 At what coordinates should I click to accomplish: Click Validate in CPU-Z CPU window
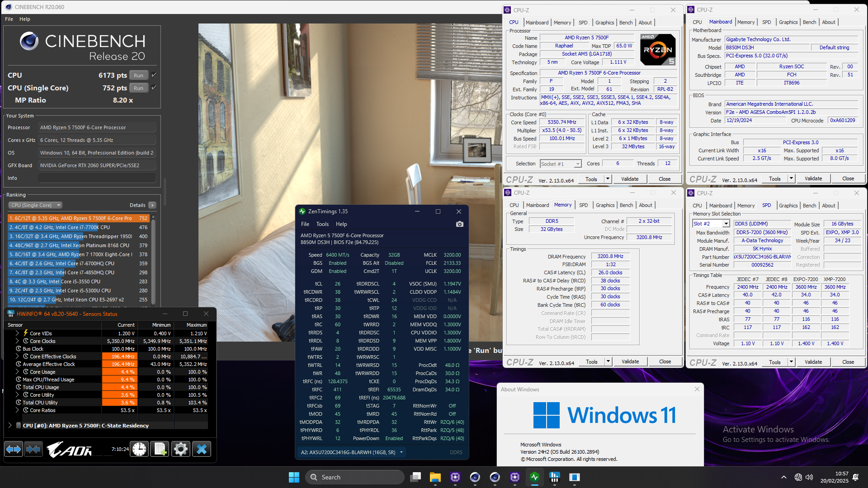pos(630,179)
